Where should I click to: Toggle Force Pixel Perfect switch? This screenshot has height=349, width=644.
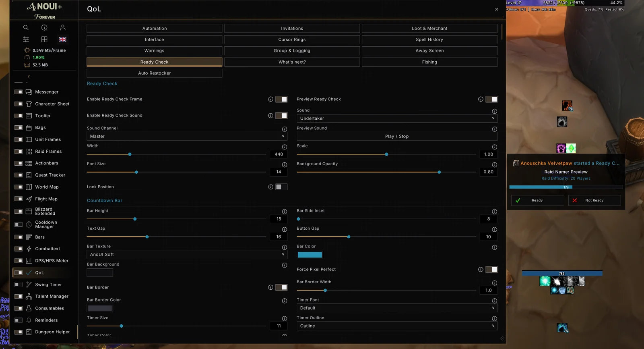[491, 270]
